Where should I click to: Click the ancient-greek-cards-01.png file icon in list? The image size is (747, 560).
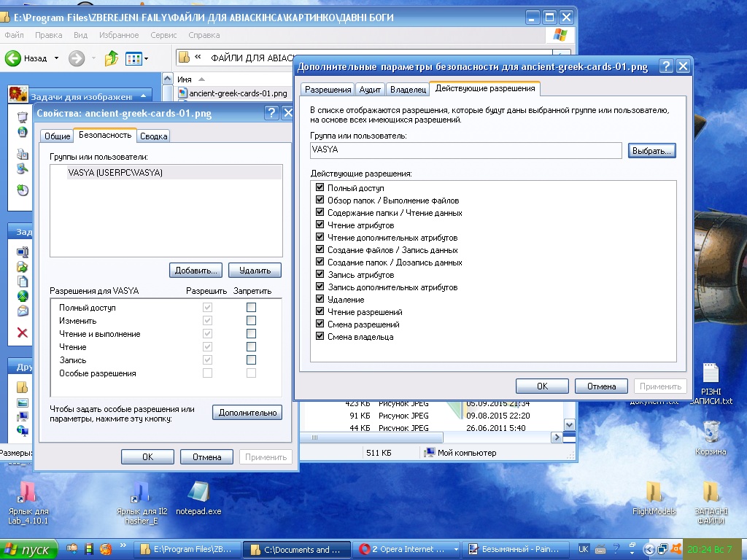point(182,93)
